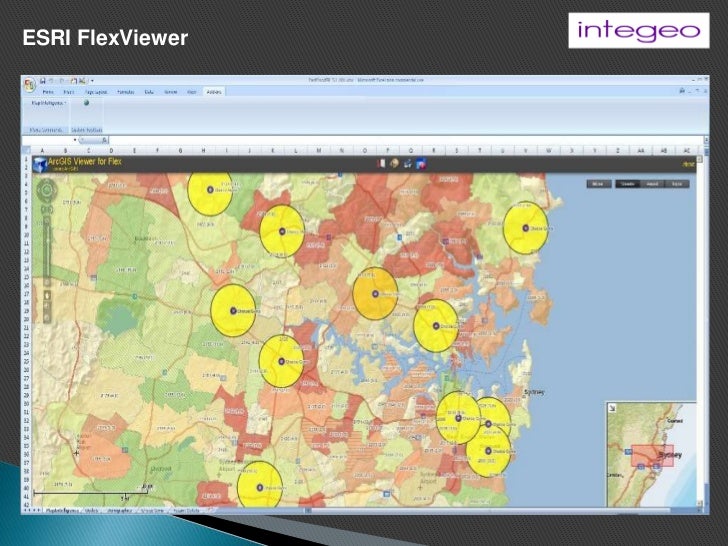The height and width of the screenshot is (546, 728).
Task: Click the sheet tab navigation arrows
Action: coord(32,510)
